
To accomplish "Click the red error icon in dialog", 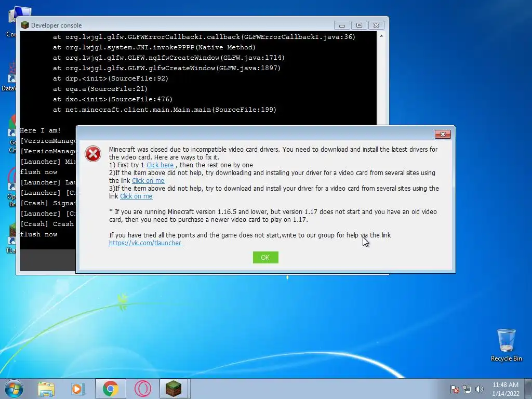I will (93, 154).
